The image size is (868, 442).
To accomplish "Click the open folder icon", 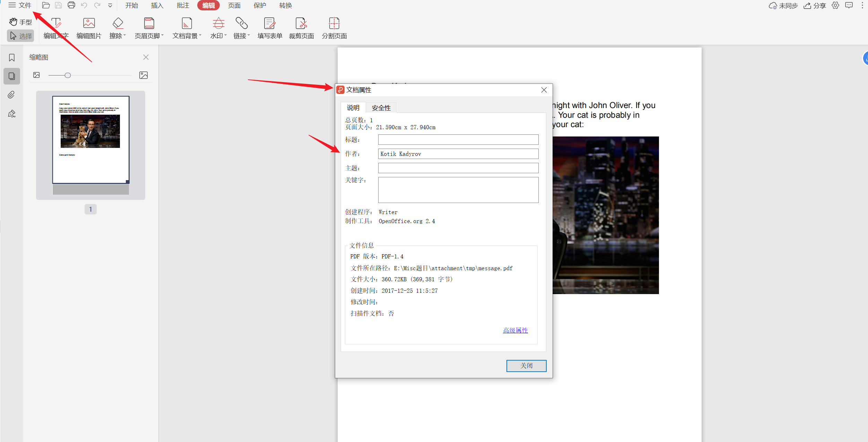I will [46, 5].
